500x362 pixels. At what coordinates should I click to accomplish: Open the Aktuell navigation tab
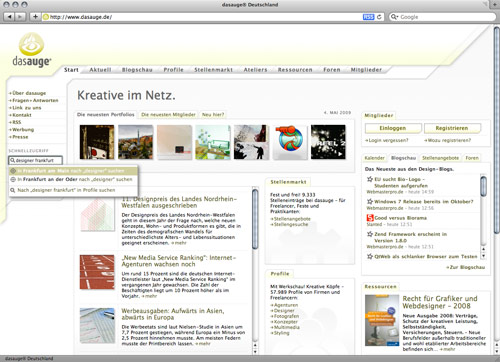click(100, 70)
